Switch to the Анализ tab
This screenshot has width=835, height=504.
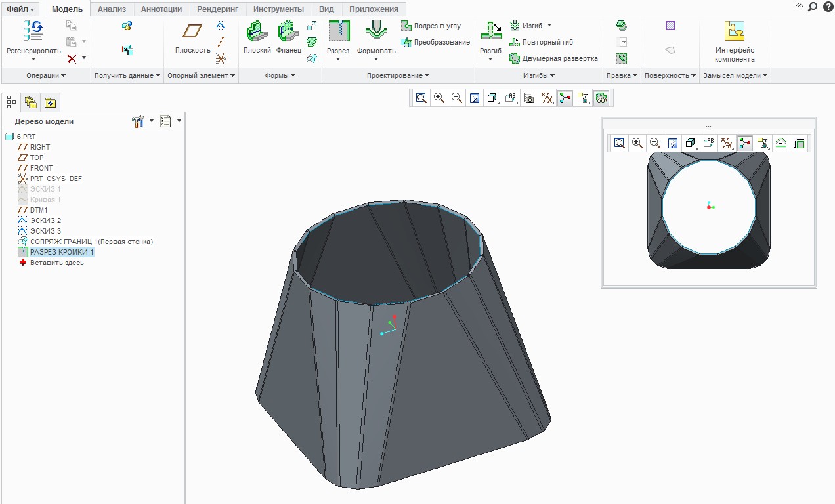pos(112,9)
